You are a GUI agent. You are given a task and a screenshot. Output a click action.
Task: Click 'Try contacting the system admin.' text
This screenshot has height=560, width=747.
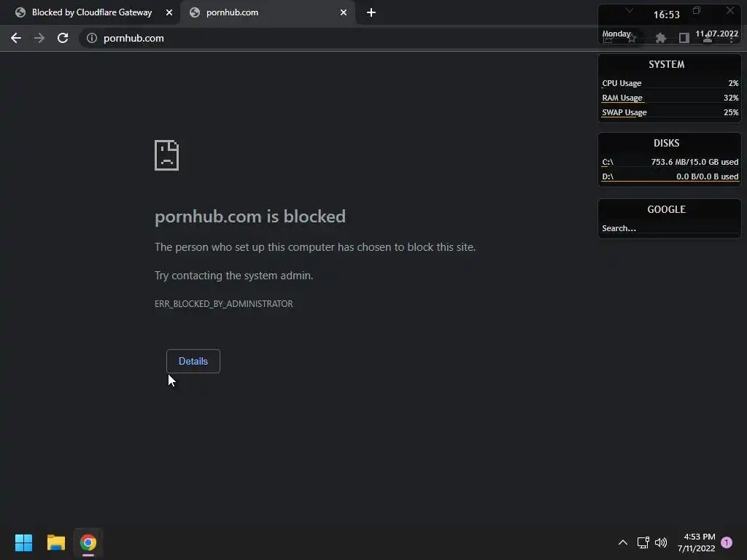(x=234, y=276)
